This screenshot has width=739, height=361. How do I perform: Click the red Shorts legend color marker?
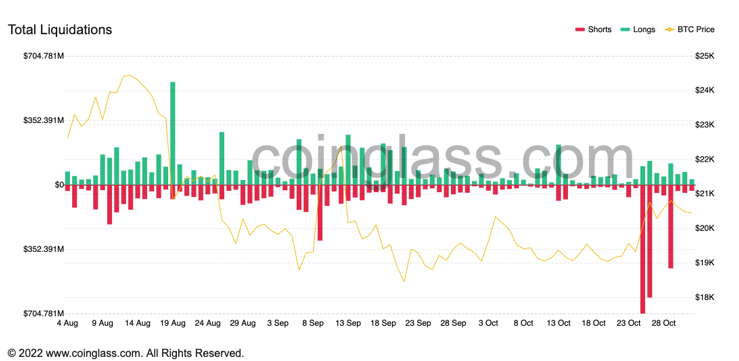[580, 30]
